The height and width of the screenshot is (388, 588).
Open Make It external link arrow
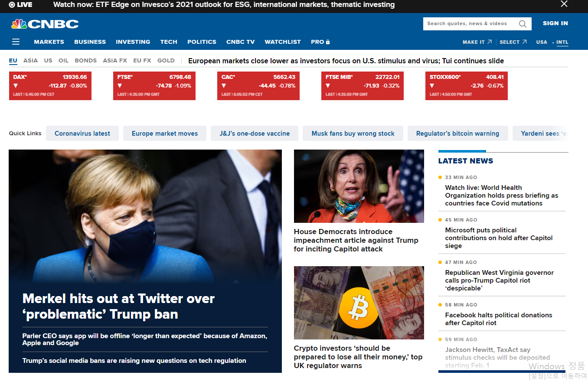pos(490,42)
